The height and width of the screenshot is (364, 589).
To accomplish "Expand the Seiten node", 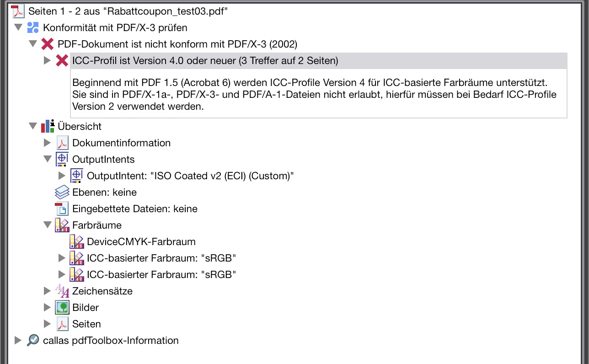I will point(47,324).
